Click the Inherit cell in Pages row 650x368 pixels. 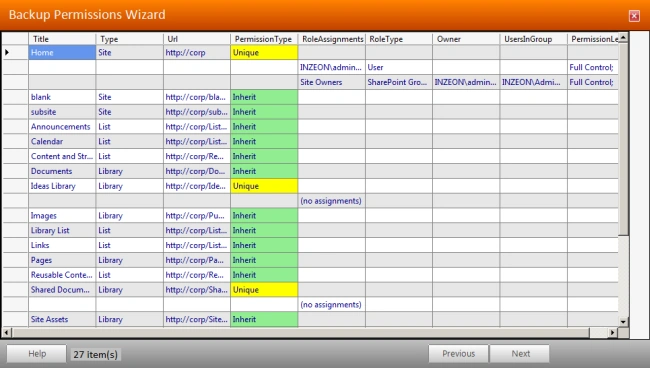(x=264, y=260)
